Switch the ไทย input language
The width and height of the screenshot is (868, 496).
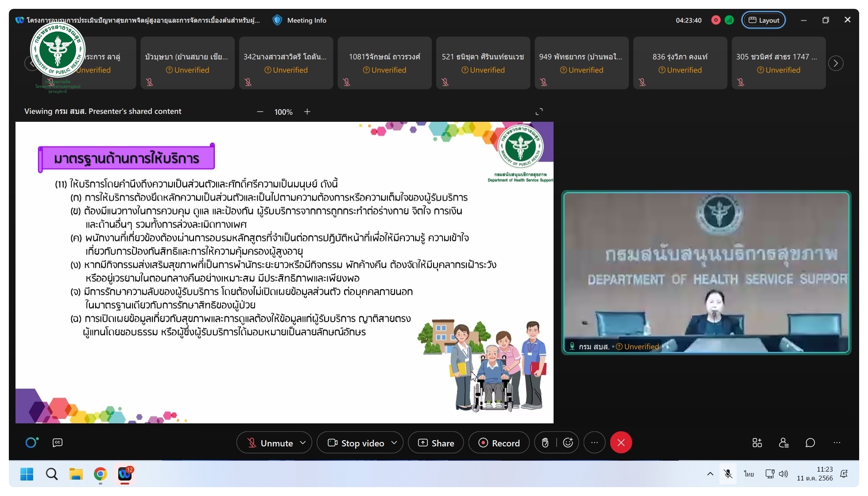click(x=749, y=474)
